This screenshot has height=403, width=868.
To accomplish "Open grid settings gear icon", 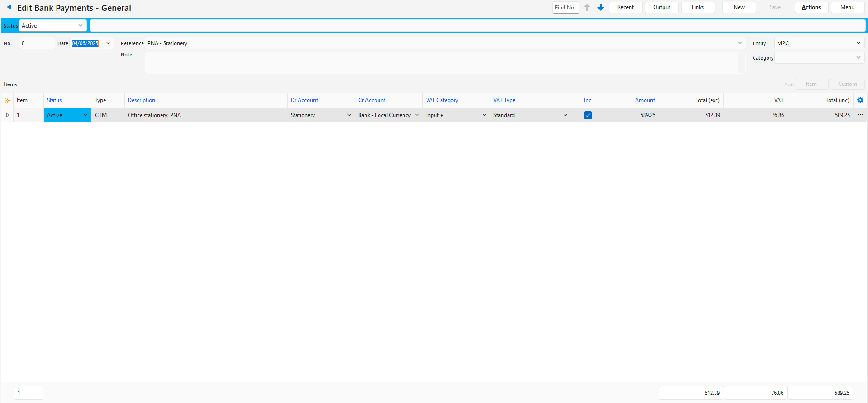I will click(860, 100).
